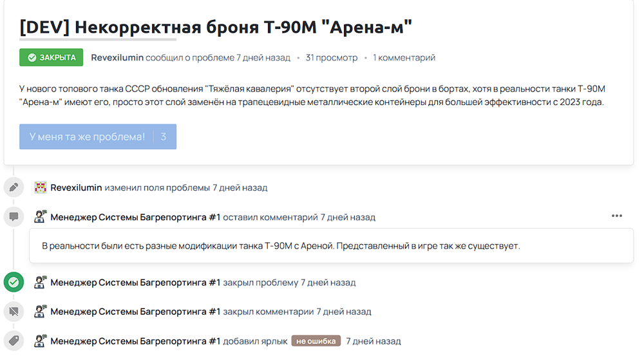
Task: Click manager avatar beside comment entry
Action: click(40, 216)
